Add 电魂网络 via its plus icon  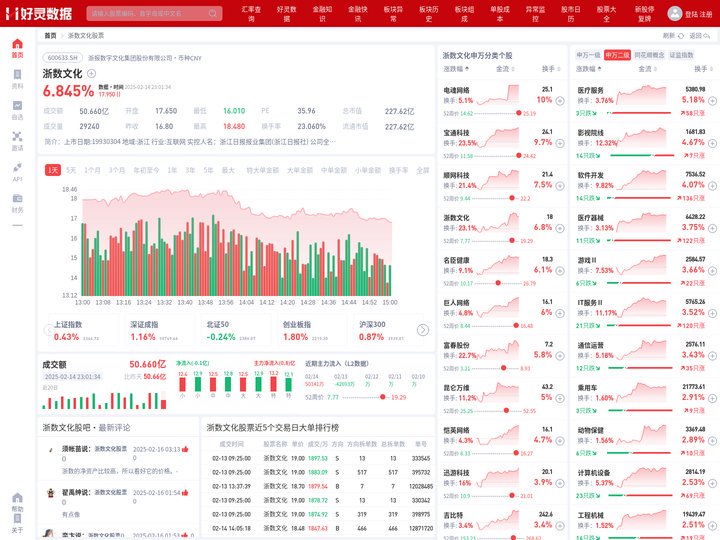click(560, 101)
